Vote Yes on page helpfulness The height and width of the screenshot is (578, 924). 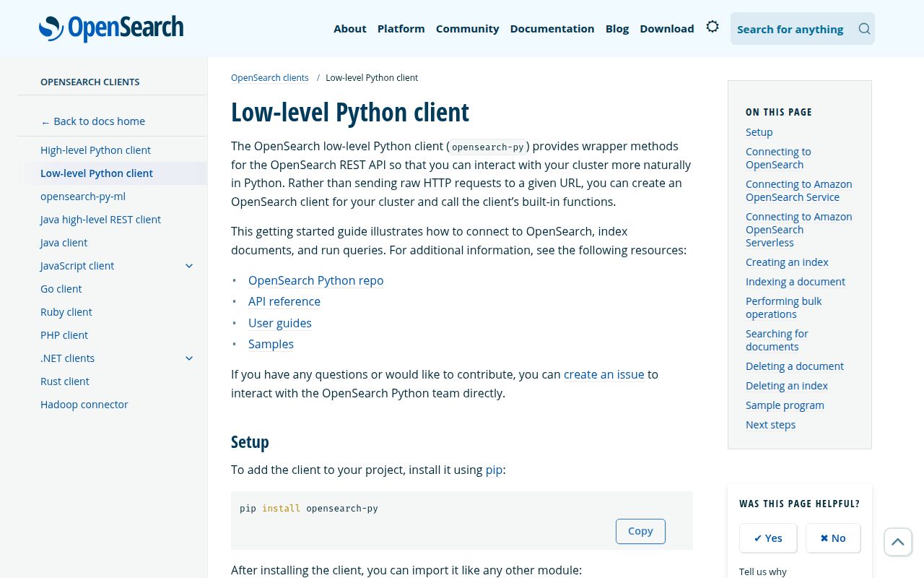click(x=768, y=538)
